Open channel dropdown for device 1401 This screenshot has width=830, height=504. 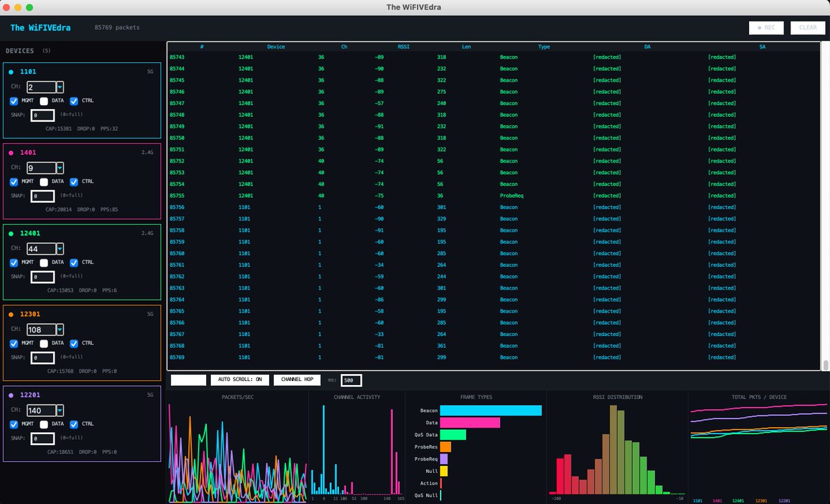pyautogui.click(x=60, y=168)
